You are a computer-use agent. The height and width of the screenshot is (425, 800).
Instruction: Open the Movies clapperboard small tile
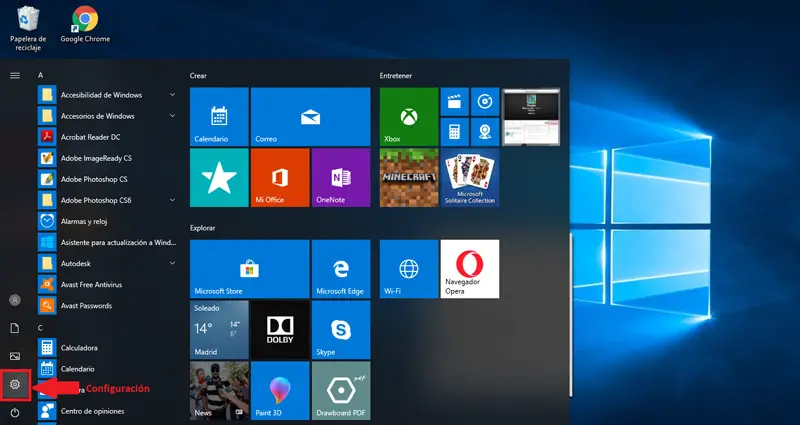[454, 102]
